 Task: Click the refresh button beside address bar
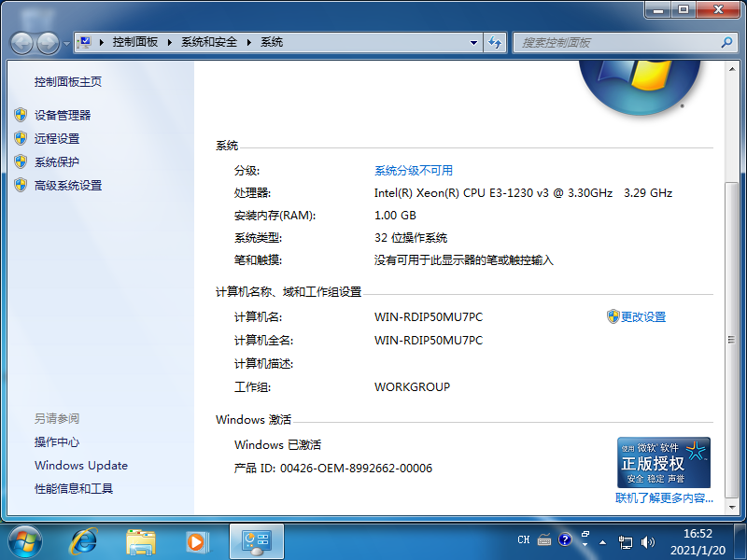(496, 42)
